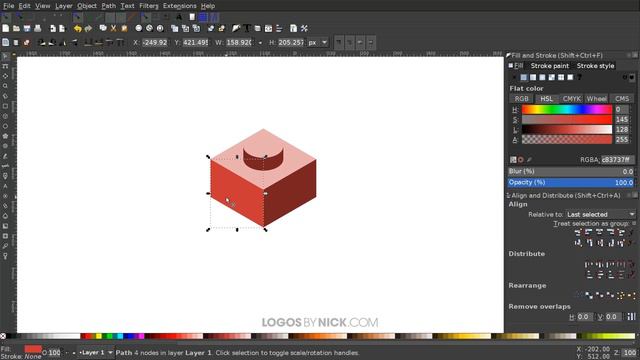Click the Duplicate selected objects icon
640x360 pixels.
pos(175,28)
